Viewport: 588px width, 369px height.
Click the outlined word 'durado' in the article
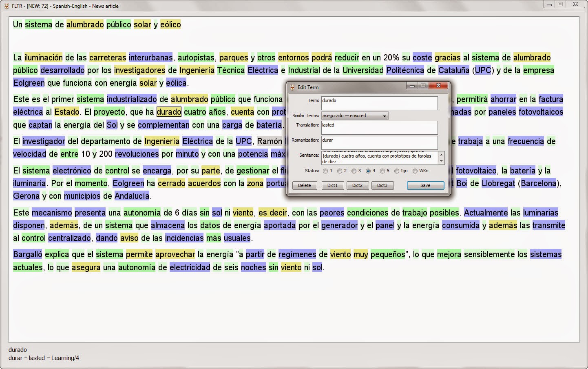tap(169, 112)
